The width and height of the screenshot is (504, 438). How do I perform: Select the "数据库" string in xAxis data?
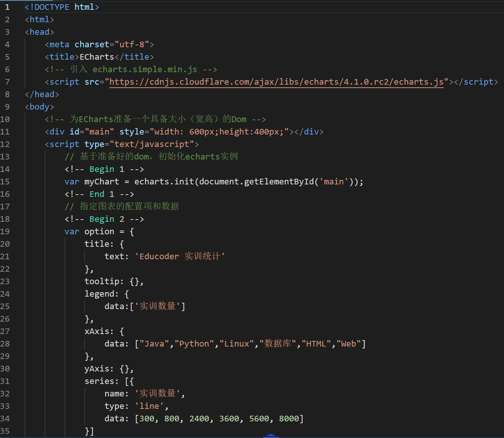click(278, 344)
